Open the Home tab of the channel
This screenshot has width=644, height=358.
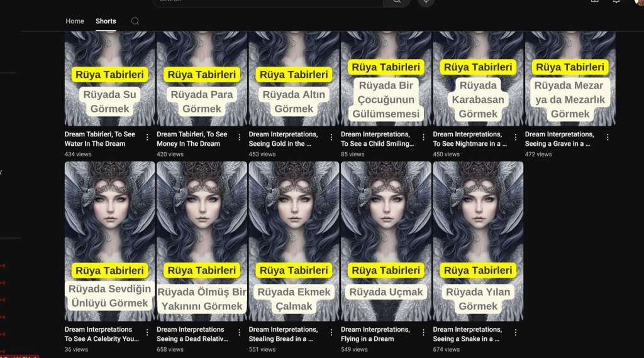pos(75,21)
